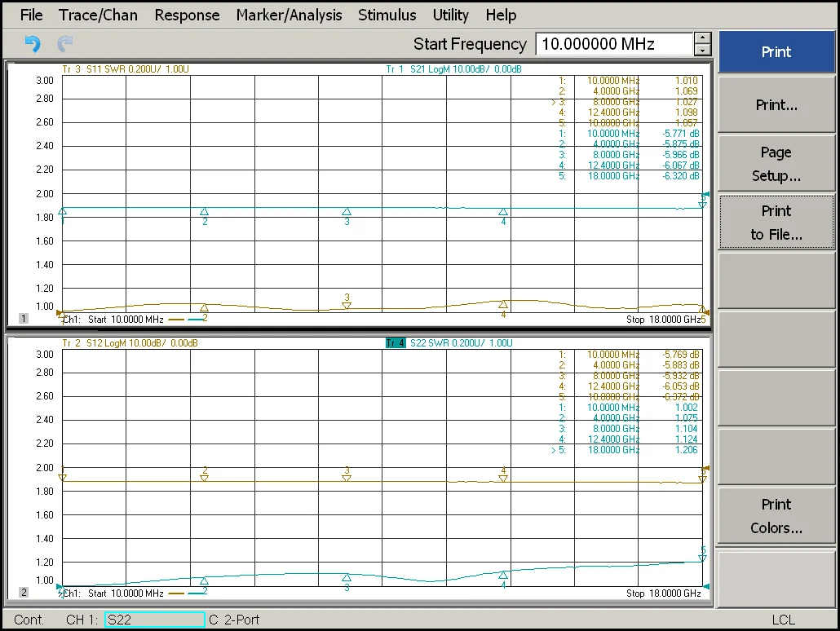This screenshot has height=631, width=840.
Task: Click marker 3 triangle on S21 trace
Action: tap(347, 212)
